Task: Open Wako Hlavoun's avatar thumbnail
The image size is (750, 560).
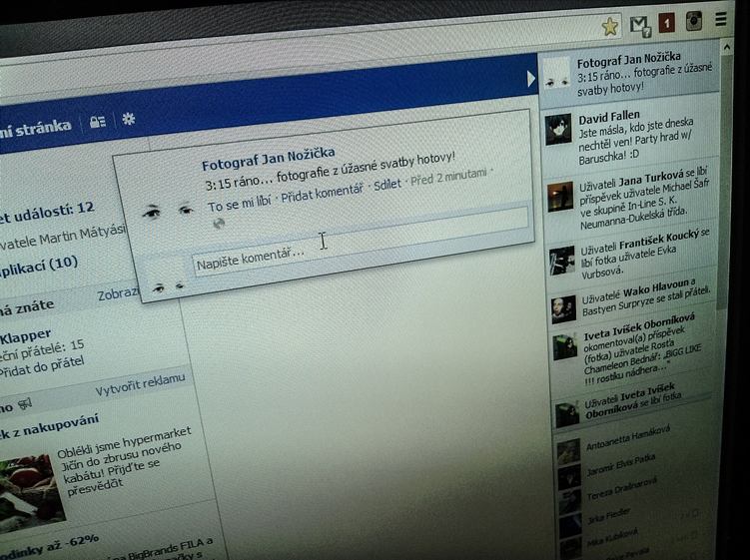Action: tap(563, 309)
